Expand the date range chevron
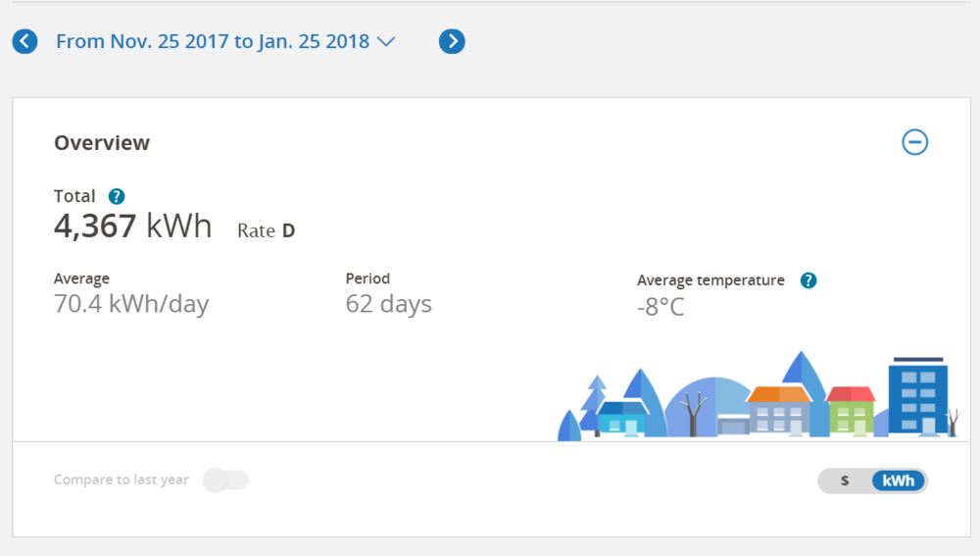Image resolution: width=980 pixels, height=556 pixels. [386, 41]
